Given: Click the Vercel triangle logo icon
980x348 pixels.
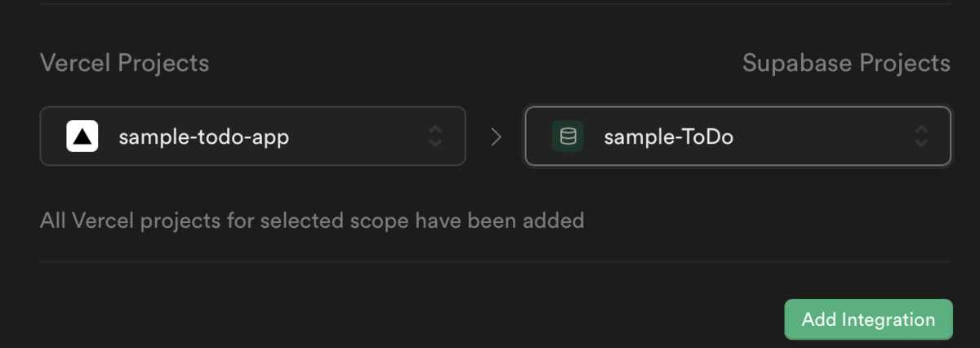Looking at the screenshot, I should (82, 136).
